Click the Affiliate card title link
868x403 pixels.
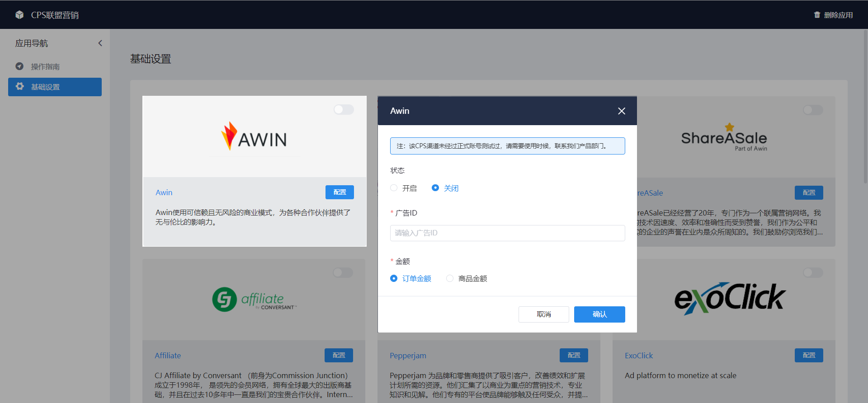click(x=168, y=356)
